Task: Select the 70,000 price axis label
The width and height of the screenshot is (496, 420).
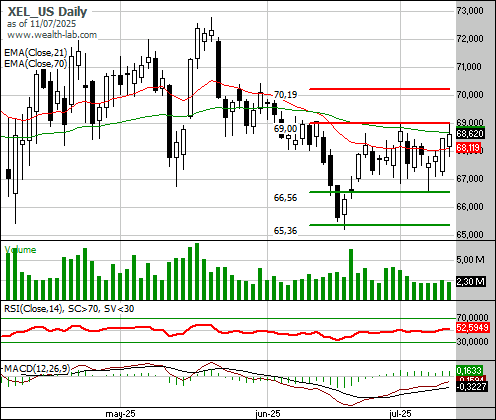Action: tap(470, 95)
